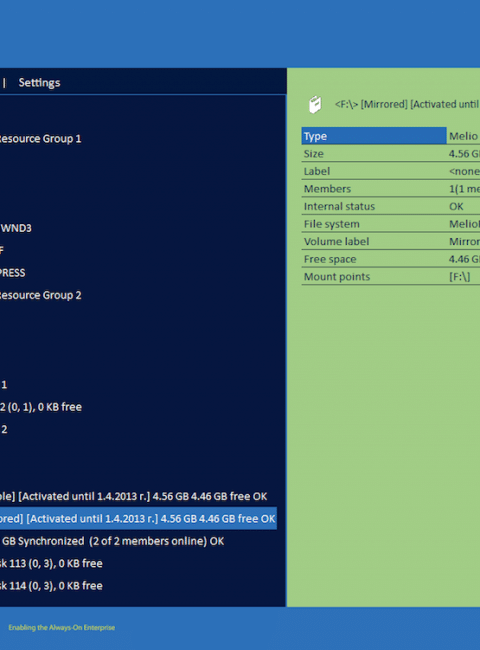
Task: Click the Mount points property row
Action: [390, 276]
